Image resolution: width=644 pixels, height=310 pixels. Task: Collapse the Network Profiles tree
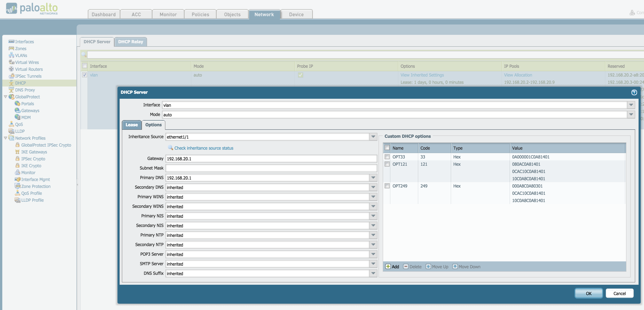(x=6, y=138)
